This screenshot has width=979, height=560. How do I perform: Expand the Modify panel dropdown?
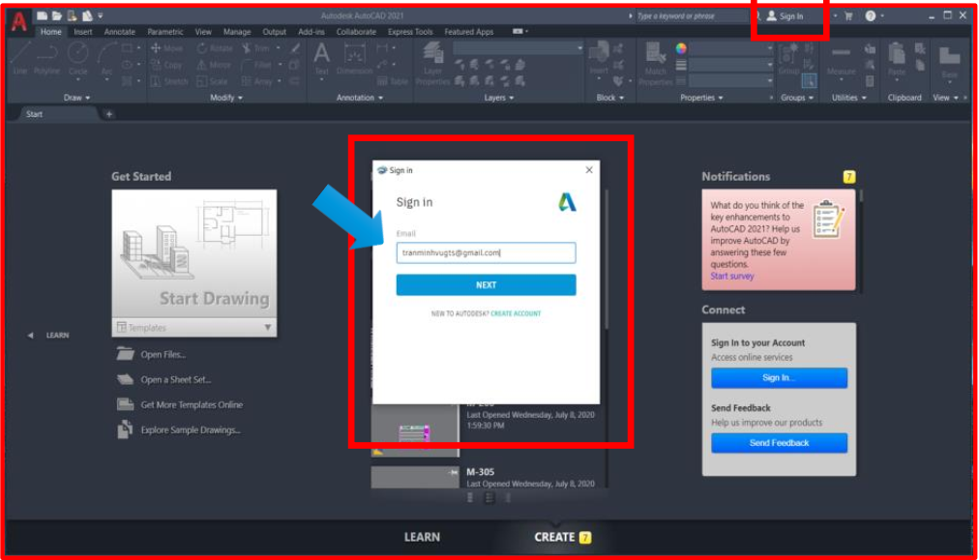point(226,98)
